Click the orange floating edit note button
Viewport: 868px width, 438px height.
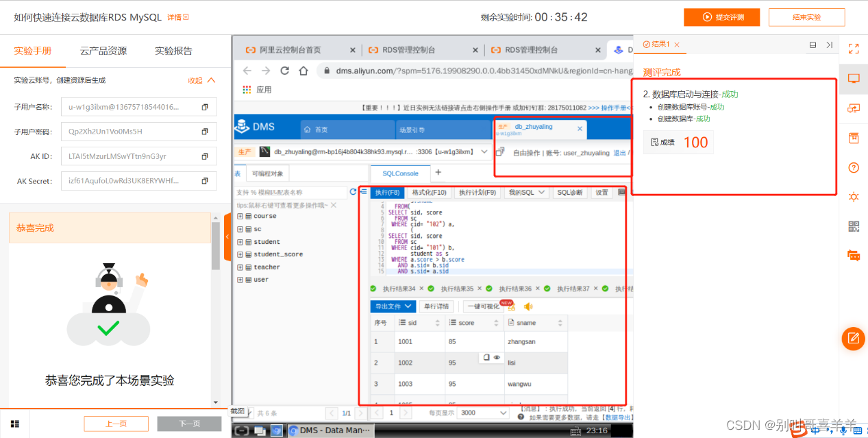(853, 339)
